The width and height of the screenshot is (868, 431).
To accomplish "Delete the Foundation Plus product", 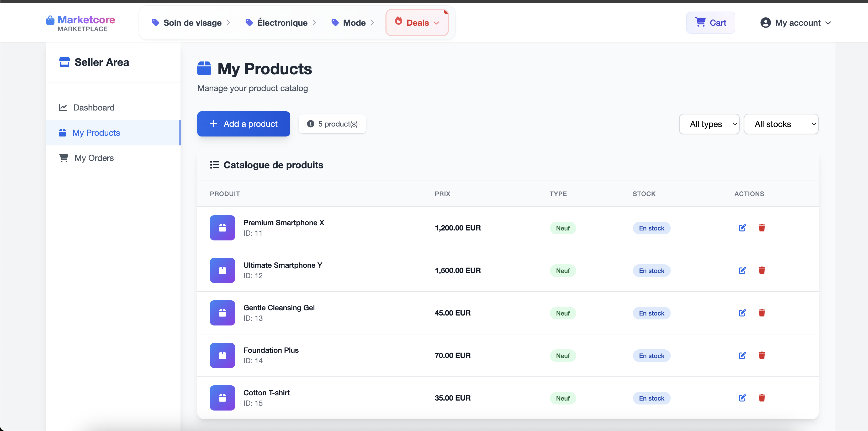I will [x=762, y=355].
